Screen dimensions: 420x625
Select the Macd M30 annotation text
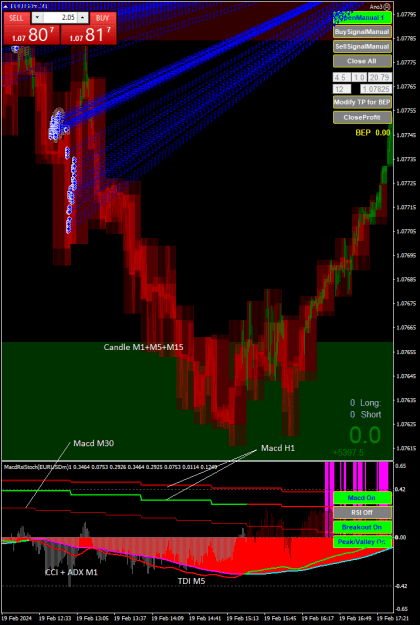[x=94, y=443]
